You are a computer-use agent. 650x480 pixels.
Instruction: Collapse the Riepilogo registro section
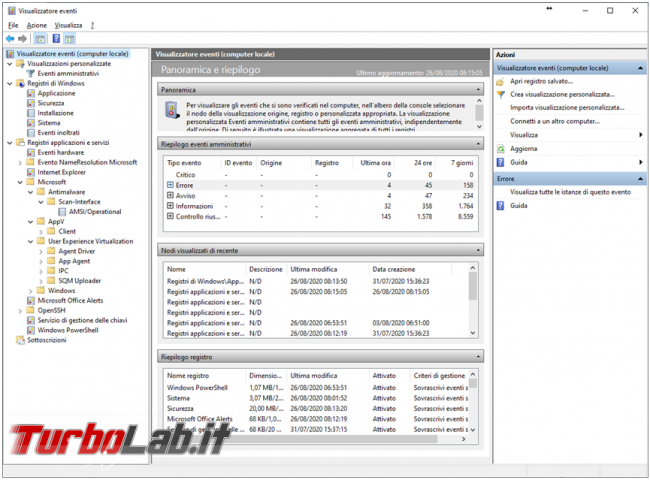(478, 357)
